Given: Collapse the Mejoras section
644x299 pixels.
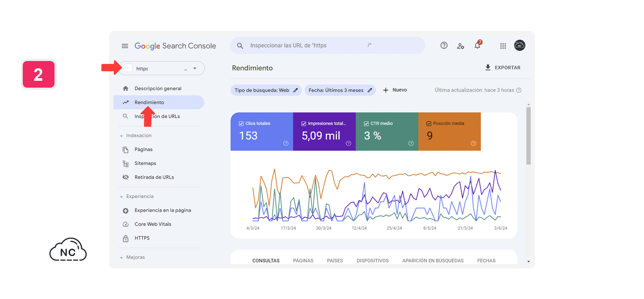Looking at the screenshot, I should coord(122,258).
